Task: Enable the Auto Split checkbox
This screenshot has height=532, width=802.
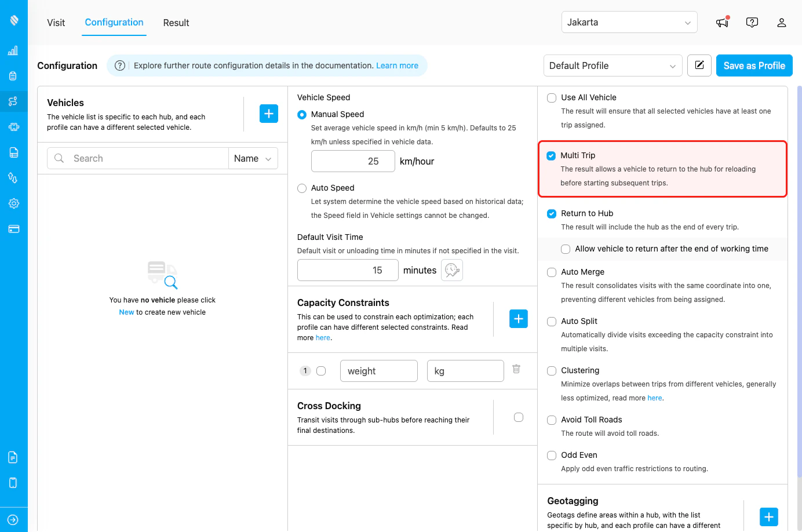Action: coord(552,322)
